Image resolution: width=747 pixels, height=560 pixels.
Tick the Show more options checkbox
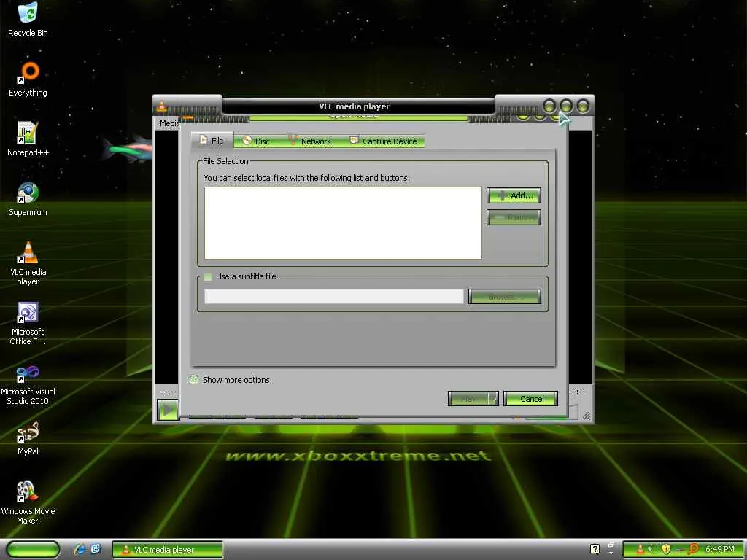[194, 379]
